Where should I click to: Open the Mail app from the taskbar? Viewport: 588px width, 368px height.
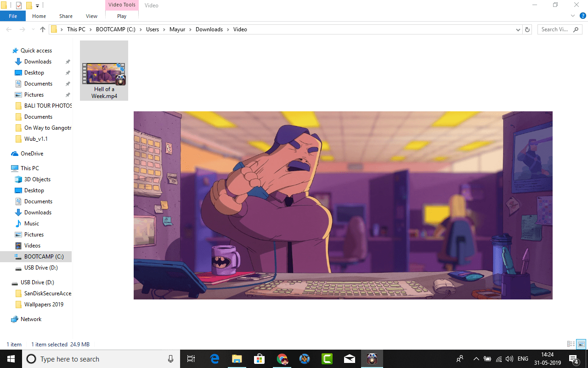(x=350, y=359)
